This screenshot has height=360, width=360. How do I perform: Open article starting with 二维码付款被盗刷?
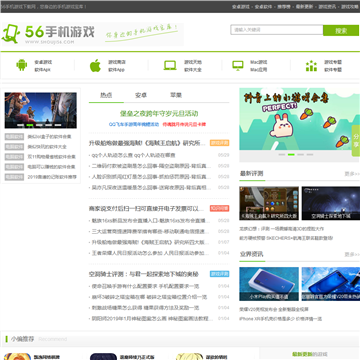tap(151, 166)
